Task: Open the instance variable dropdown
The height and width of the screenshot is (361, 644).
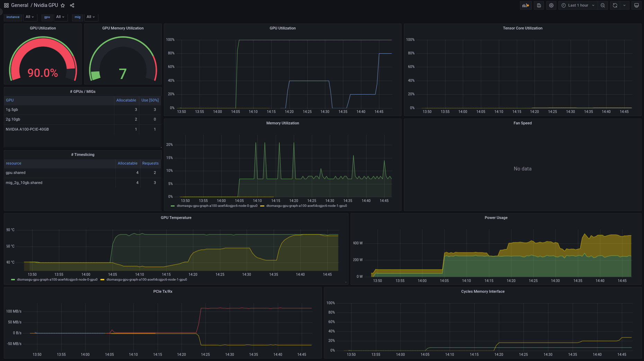Action: tap(30, 17)
